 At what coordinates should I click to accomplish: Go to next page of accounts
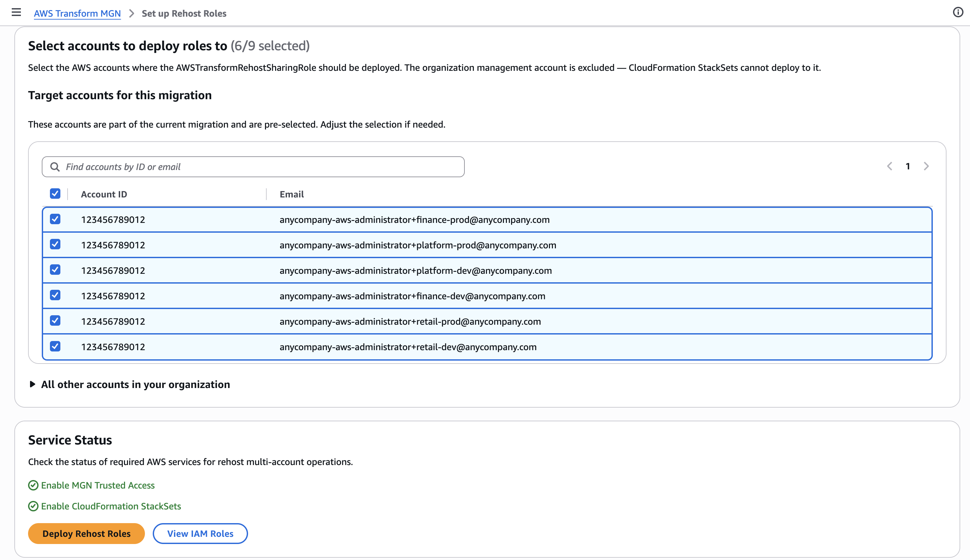click(x=926, y=166)
